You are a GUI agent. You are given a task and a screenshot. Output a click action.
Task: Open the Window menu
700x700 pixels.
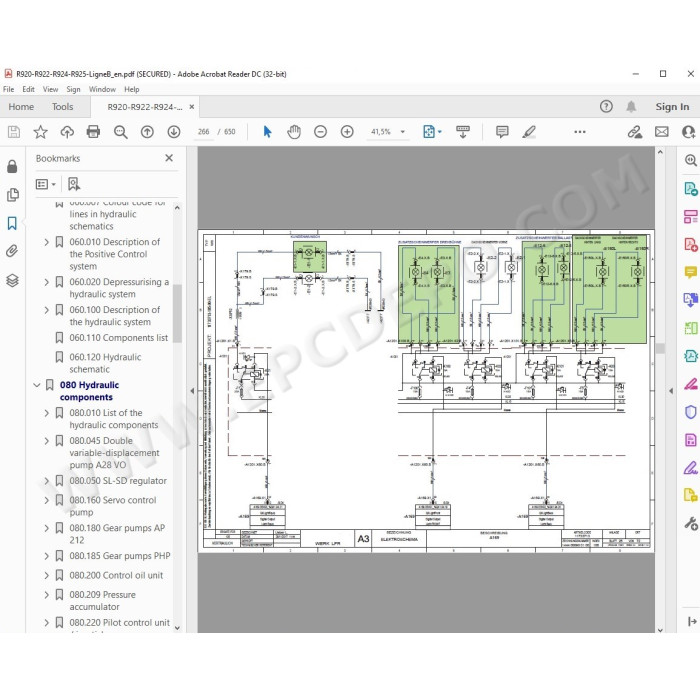click(x=102, y=89)
